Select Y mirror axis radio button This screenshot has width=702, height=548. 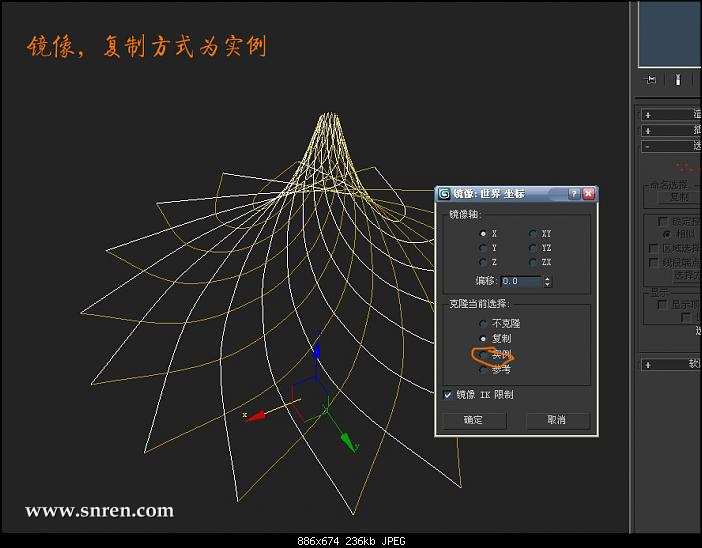pos(483,248)
